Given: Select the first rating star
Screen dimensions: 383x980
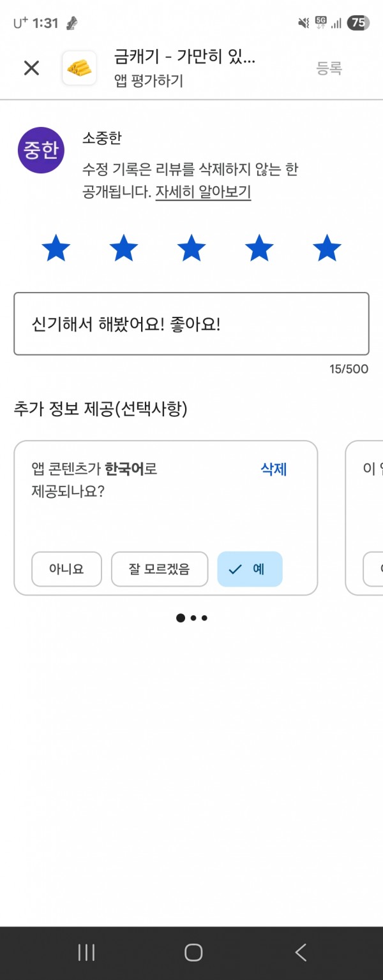Looking at the screenshot, I should point(56,248).
